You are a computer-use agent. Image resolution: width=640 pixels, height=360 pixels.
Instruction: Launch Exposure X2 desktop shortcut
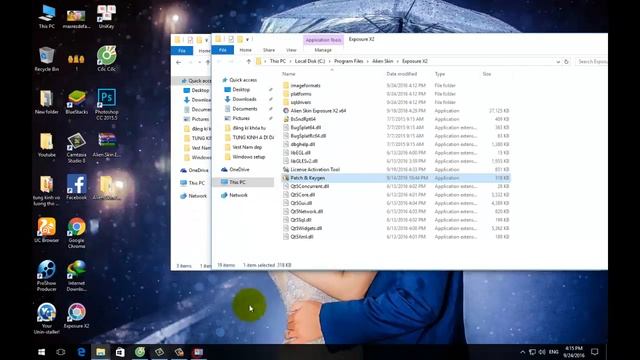pyautogui.click(x=76, y=316)
